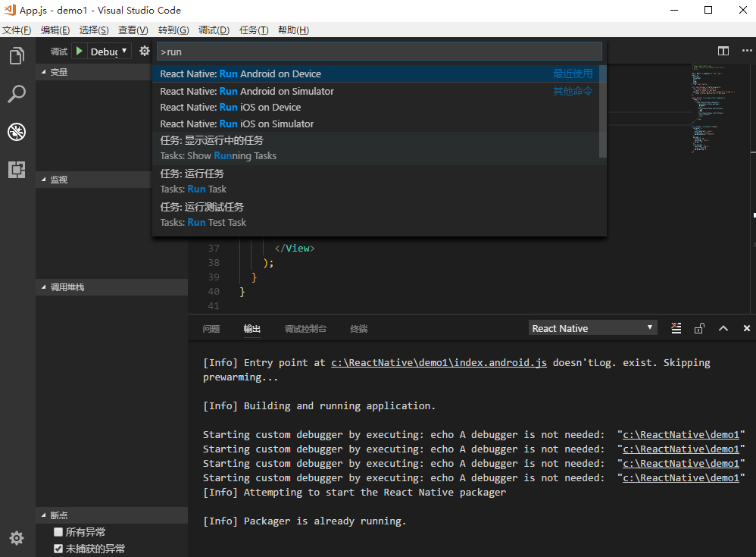
Task: Select Tasks: Run Task command
Action: [379, 181]
